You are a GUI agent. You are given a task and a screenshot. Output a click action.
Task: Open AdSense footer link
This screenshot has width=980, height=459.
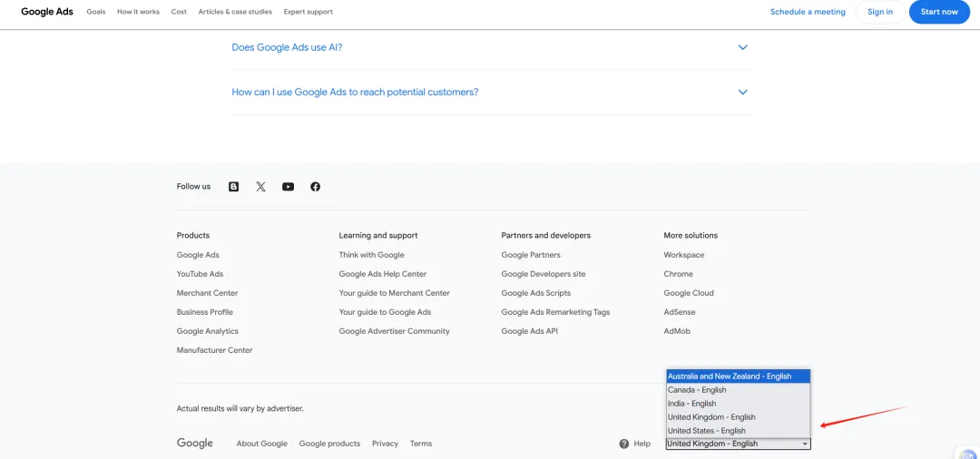pos(680,312)
